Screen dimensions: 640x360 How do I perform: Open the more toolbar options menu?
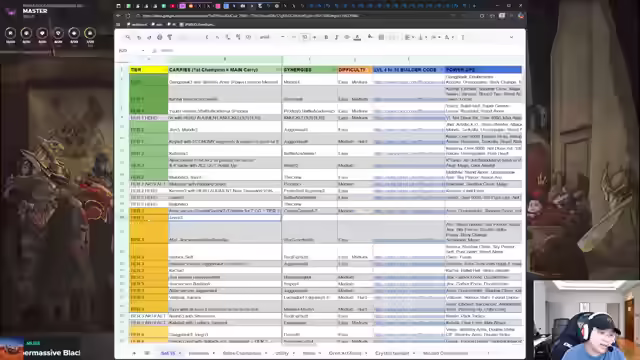(462, 37)
